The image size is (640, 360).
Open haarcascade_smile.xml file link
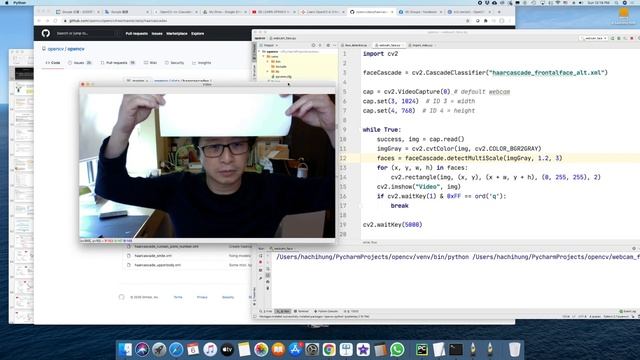pos(153,256)
